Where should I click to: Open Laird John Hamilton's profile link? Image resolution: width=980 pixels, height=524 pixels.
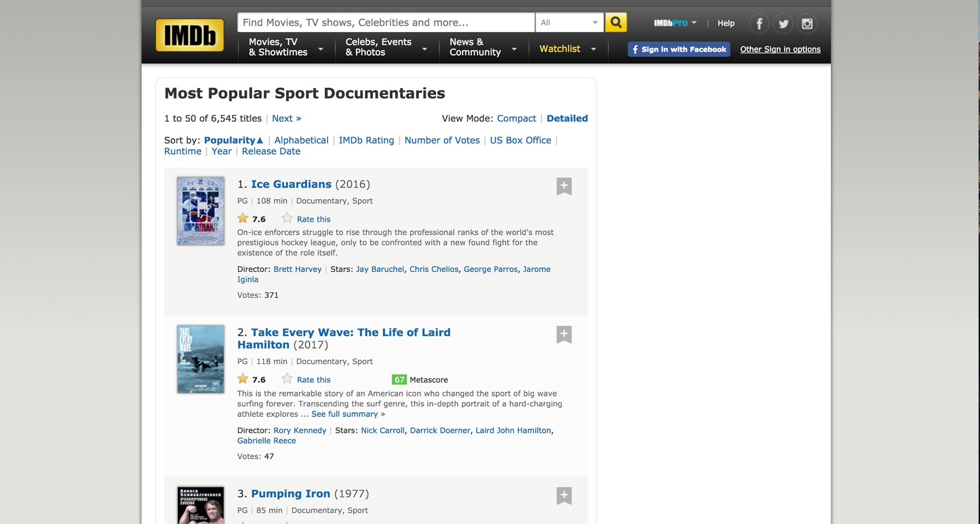pos(513,430)
